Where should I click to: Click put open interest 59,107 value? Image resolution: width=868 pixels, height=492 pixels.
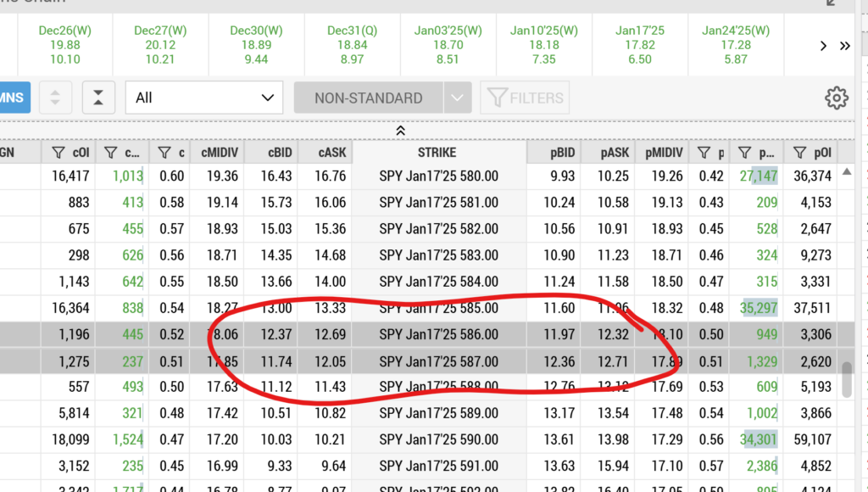812,440
